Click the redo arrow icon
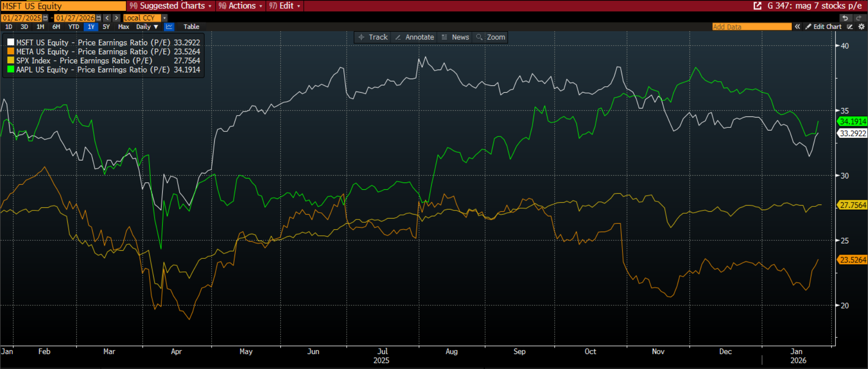The width and height of the screenshot is (868, 369). tap(859, 18)
